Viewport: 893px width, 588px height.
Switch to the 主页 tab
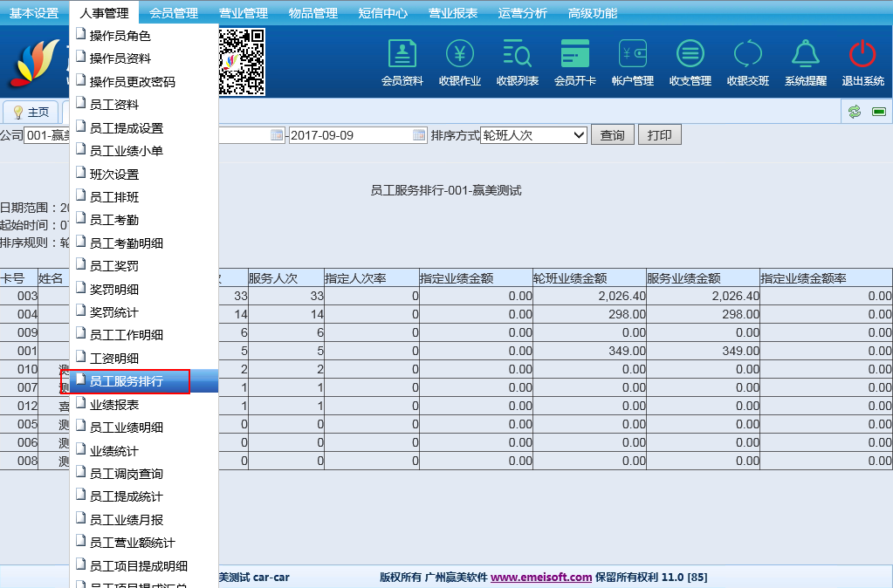pos(31,113)
